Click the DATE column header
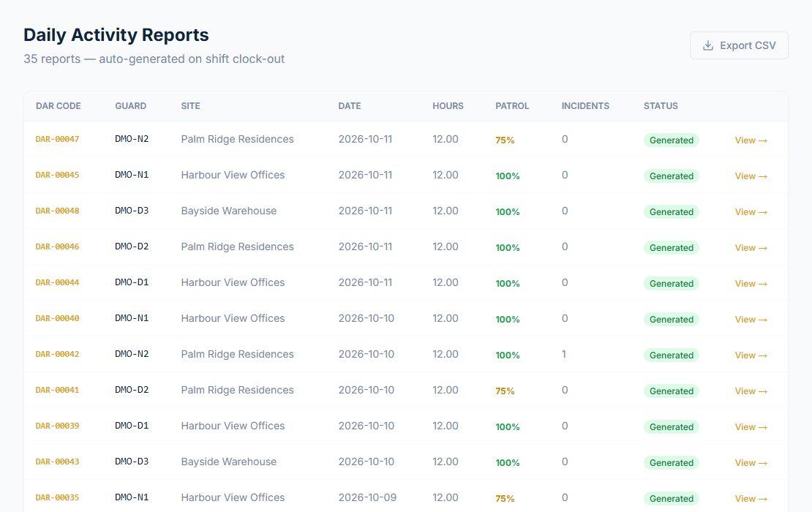This screenshot has width=812, height=512. point(350,105)
